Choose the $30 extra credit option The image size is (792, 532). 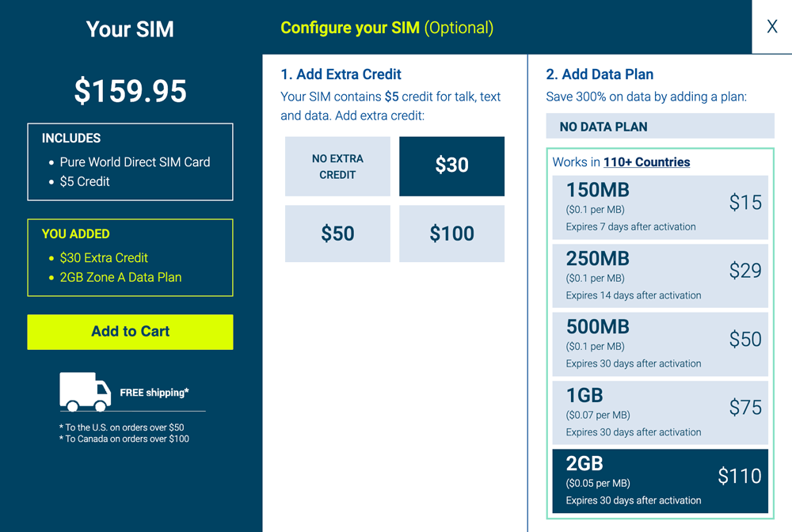coord(451,166)
